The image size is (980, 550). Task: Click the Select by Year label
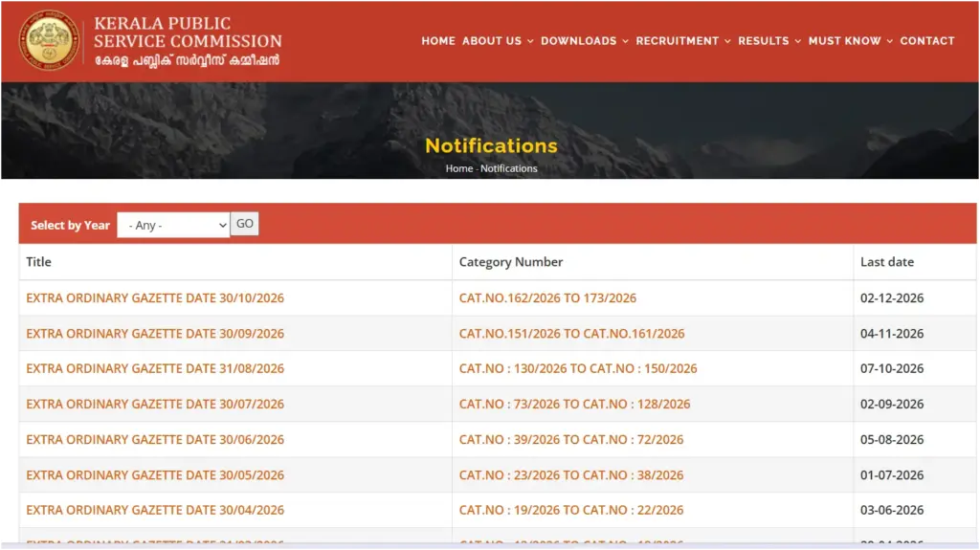tap(70, 225)
